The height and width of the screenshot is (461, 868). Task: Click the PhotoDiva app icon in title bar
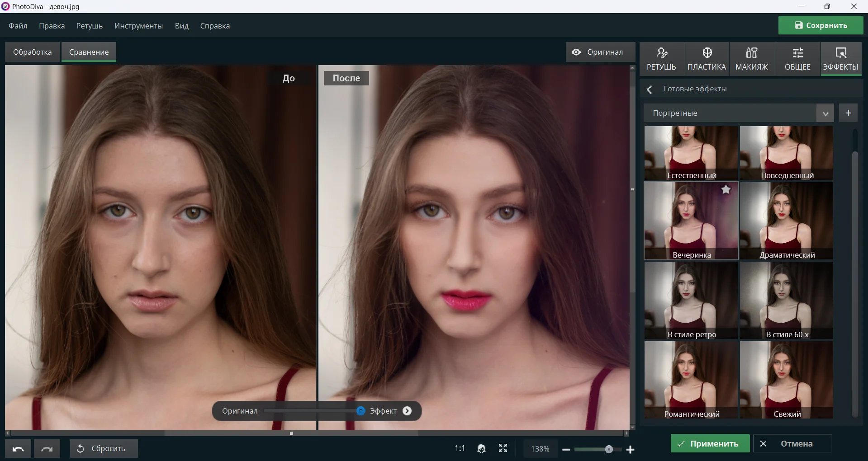5,6
